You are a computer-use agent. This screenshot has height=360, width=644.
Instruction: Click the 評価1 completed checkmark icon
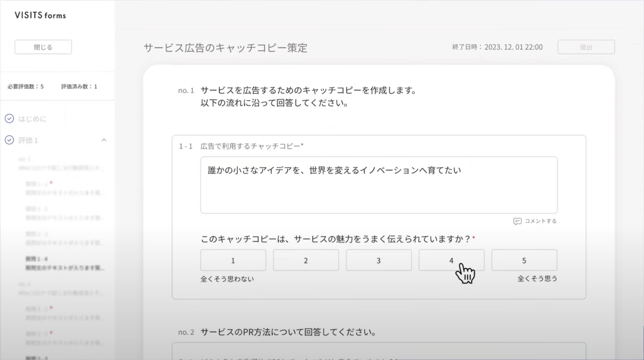9,140
